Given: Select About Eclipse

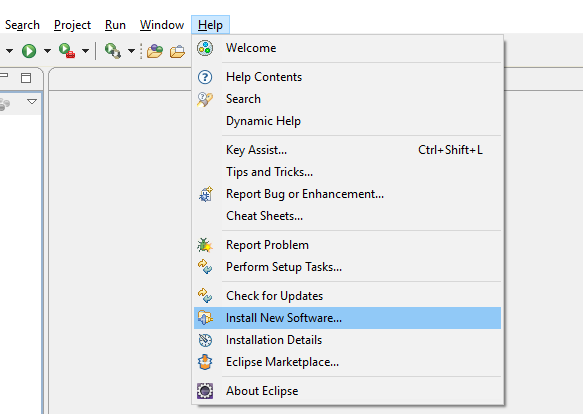Looking at the screenshot, I should pos(347,391).
